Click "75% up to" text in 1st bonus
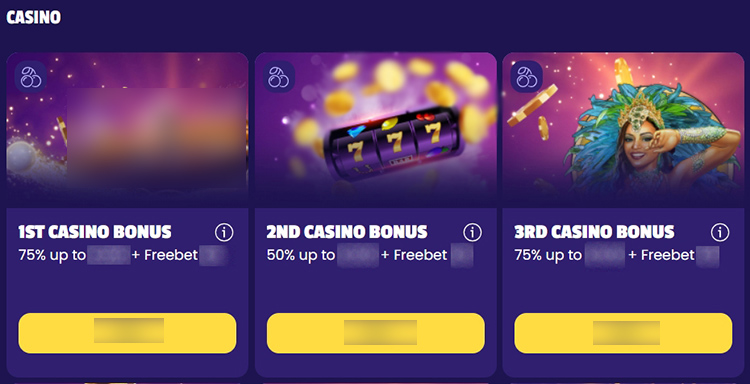The height and width of the screenshot is (384, 750). point(52,255)
